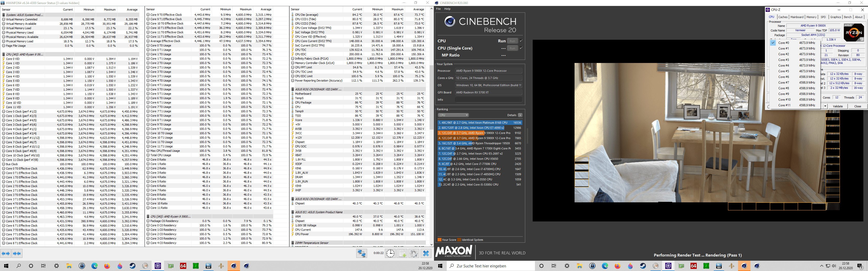
Task: Open the Cinebench Help menu
Action: pyautogui.click(x=447, y=9)
